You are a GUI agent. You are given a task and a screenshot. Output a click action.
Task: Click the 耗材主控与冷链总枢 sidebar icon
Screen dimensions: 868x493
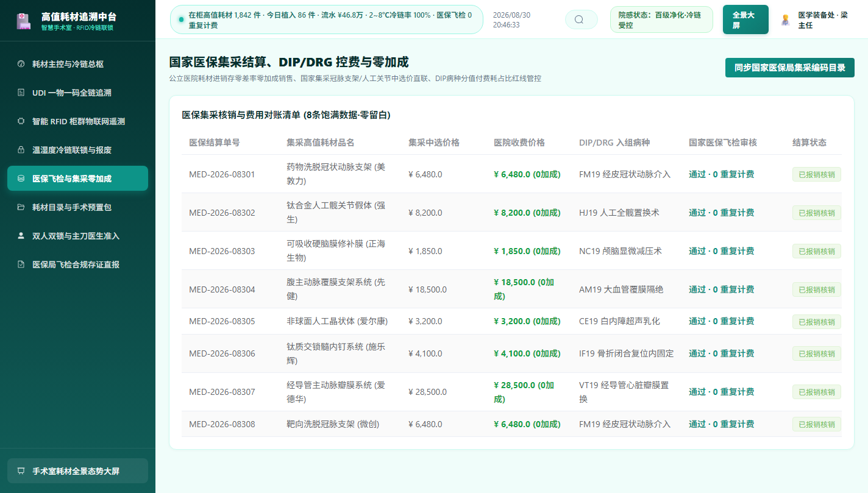(x=21, y=64)
